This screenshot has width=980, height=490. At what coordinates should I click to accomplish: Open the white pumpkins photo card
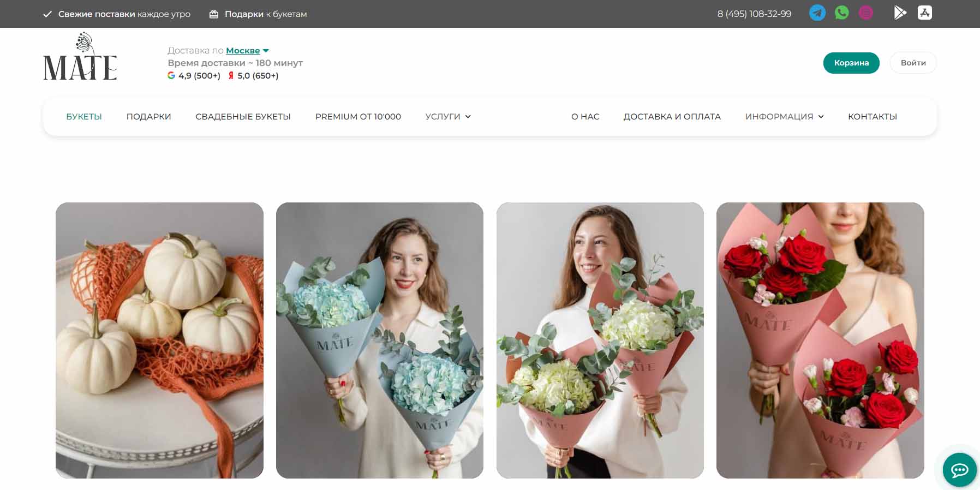tap(159, 340)
